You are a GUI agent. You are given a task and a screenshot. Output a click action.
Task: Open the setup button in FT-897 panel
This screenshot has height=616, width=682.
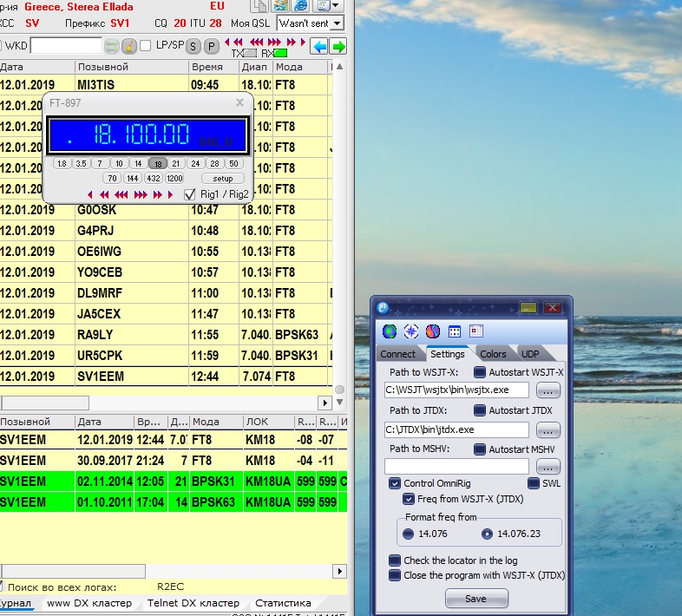pyautogui.click(x=222, y=179)
